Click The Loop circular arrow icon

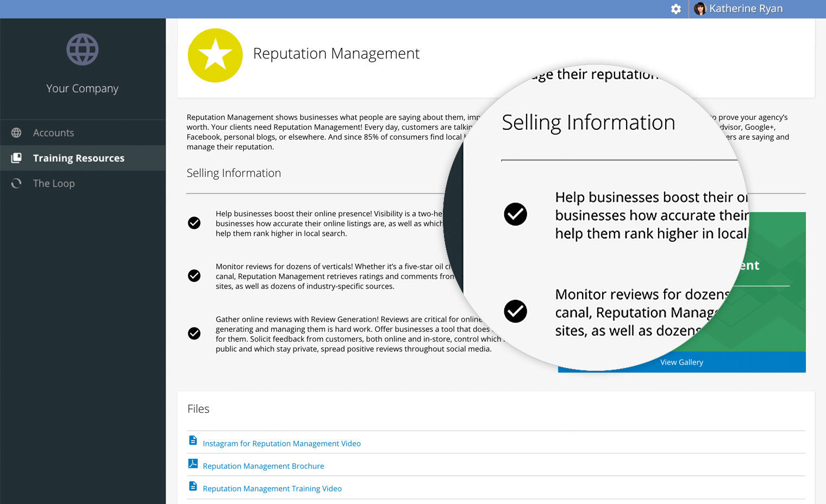tap(16, 184)
